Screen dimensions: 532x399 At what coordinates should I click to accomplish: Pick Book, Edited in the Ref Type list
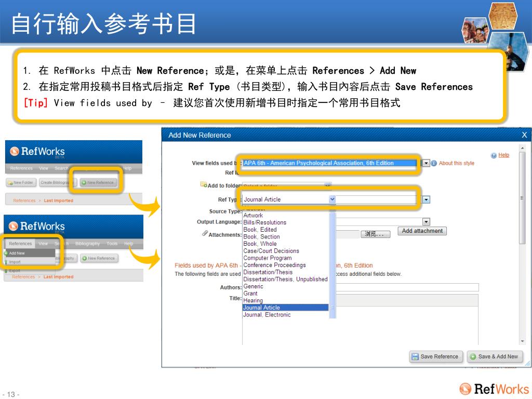point(260,230)
